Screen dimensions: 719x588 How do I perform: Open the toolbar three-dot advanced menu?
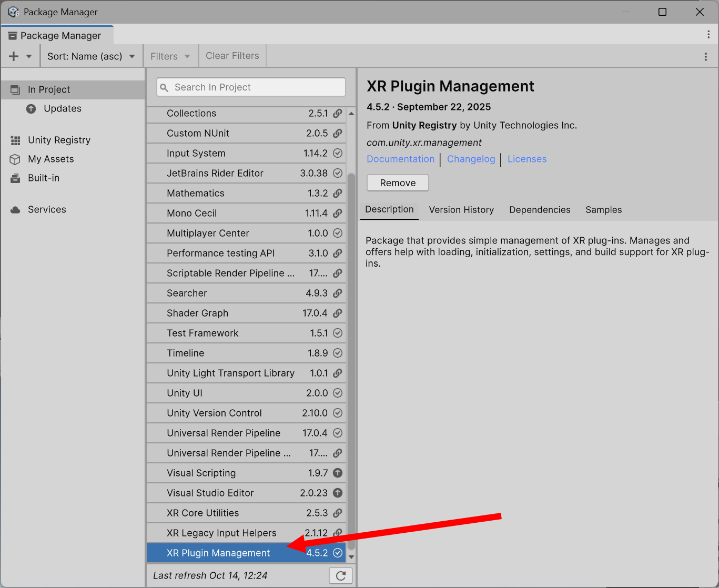[x=705, y=56]
